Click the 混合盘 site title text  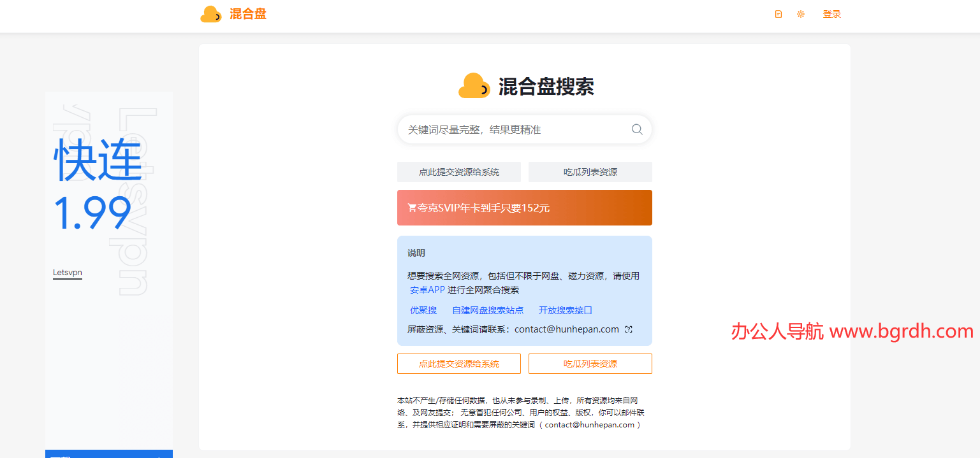pos(248,14)
